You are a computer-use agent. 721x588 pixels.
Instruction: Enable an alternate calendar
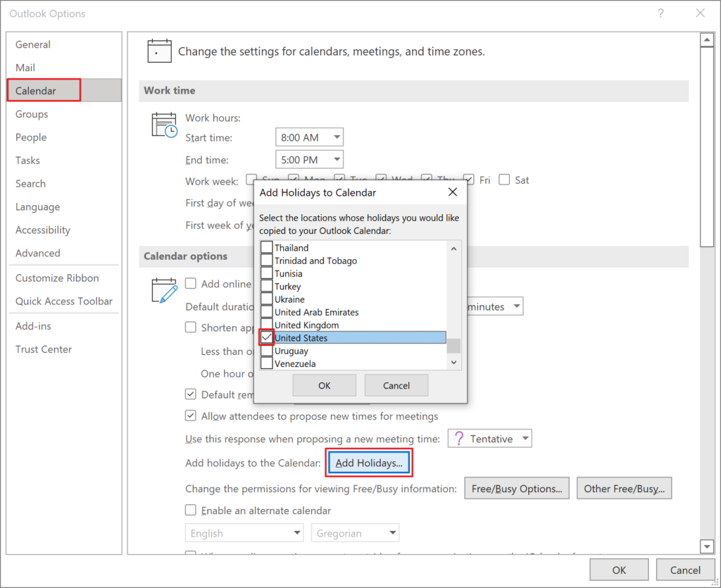tap(190, 510)
